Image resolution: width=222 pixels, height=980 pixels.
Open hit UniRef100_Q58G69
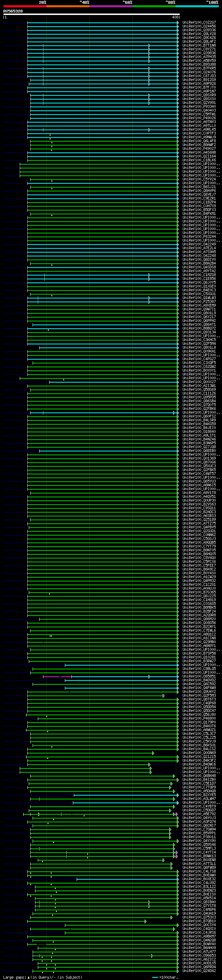[x=199, y=390]
